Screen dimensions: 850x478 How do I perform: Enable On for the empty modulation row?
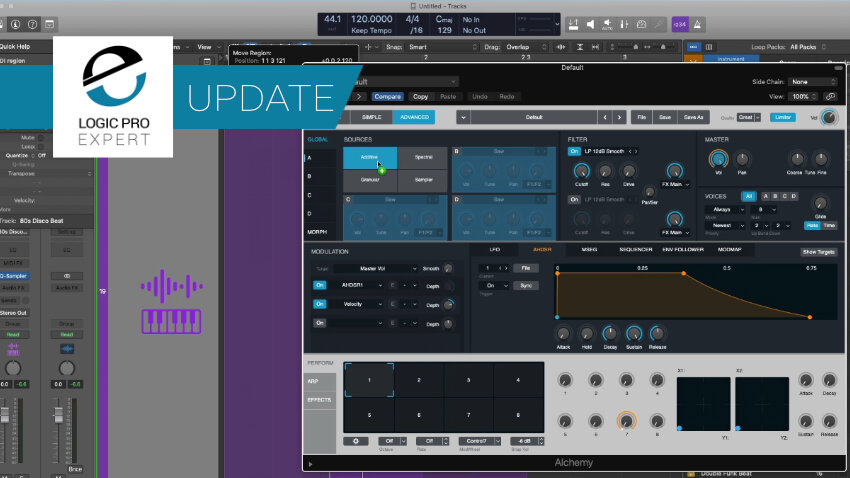pyautogui.click(x=320, y=323)
